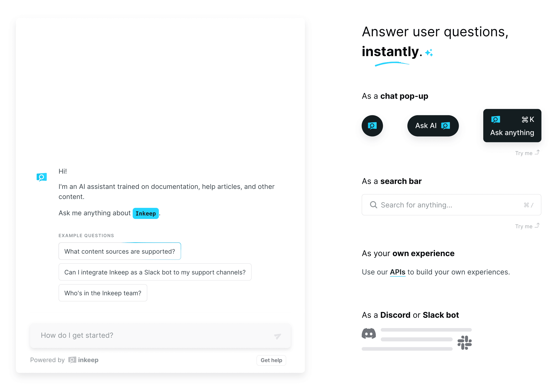Click the round chat bubble pop-up icon
The width and height of the screenshot is (559, 392).
coord(372,126)
